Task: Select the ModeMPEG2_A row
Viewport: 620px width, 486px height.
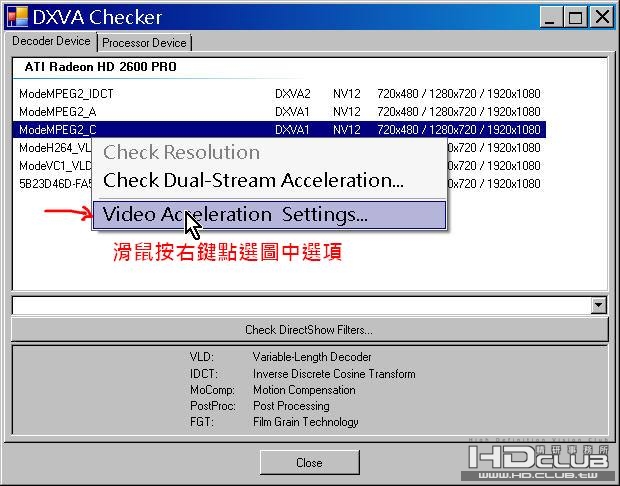Action: (279, 112)
